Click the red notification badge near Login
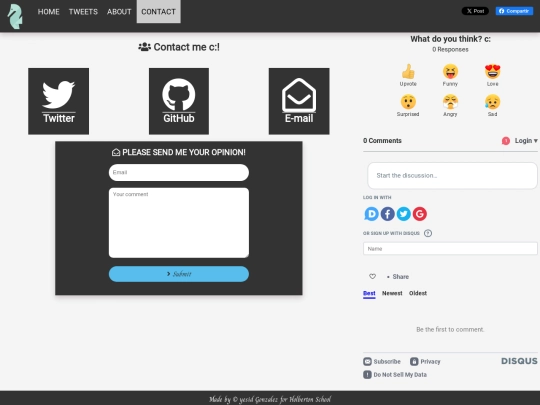 point(506,141)
